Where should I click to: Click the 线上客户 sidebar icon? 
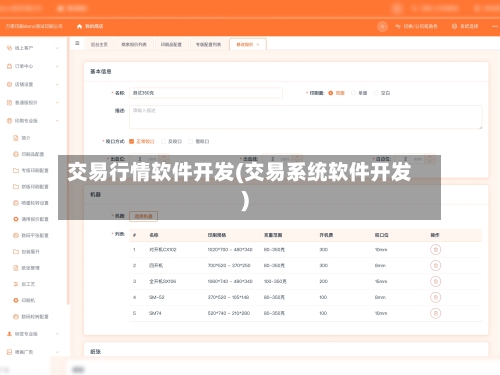point(9,48)
